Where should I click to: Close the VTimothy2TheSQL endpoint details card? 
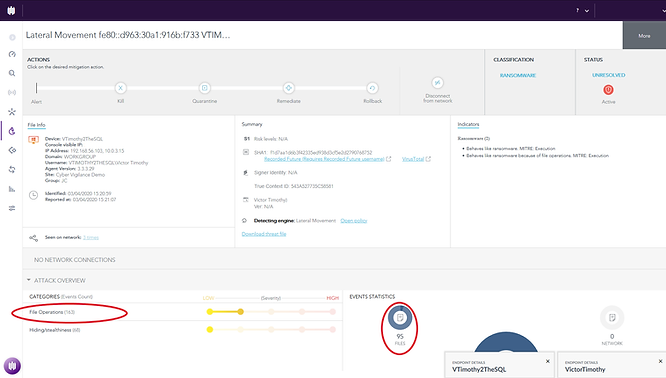tap(547, 361)
